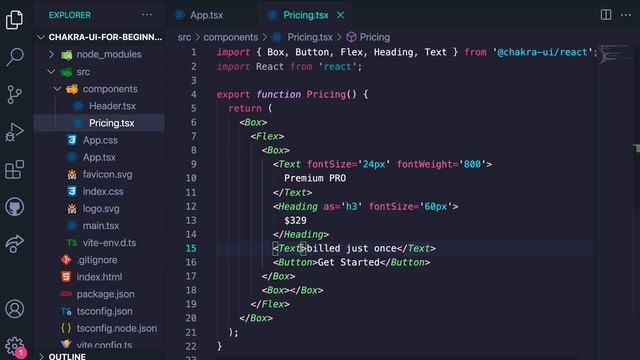Expand the OUTLINE section
This screenshot has height=360, width=640.
41,356
